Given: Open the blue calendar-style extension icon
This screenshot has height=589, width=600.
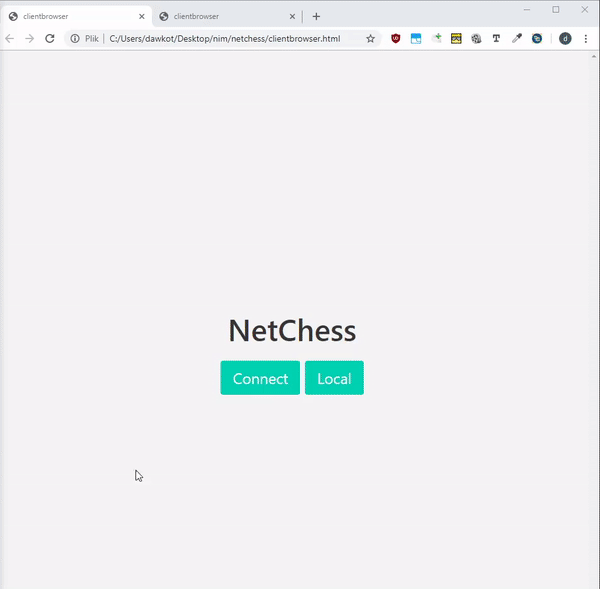Looking at the screenshot, I should [416, 38].
